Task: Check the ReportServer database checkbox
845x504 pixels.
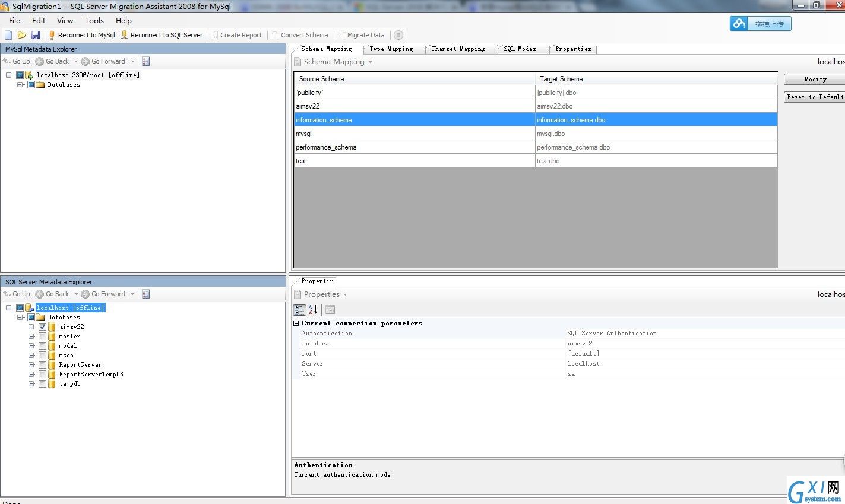Action: (43, 365)
